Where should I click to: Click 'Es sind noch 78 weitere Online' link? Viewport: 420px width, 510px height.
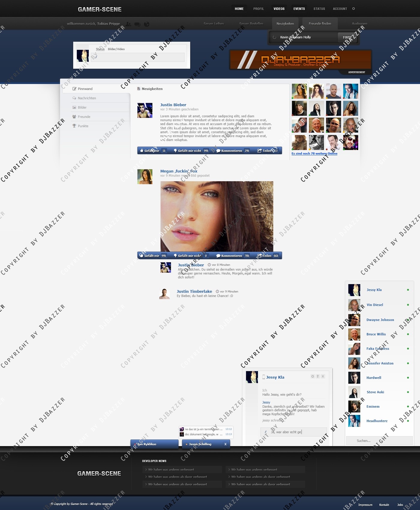tap(314, 153)
